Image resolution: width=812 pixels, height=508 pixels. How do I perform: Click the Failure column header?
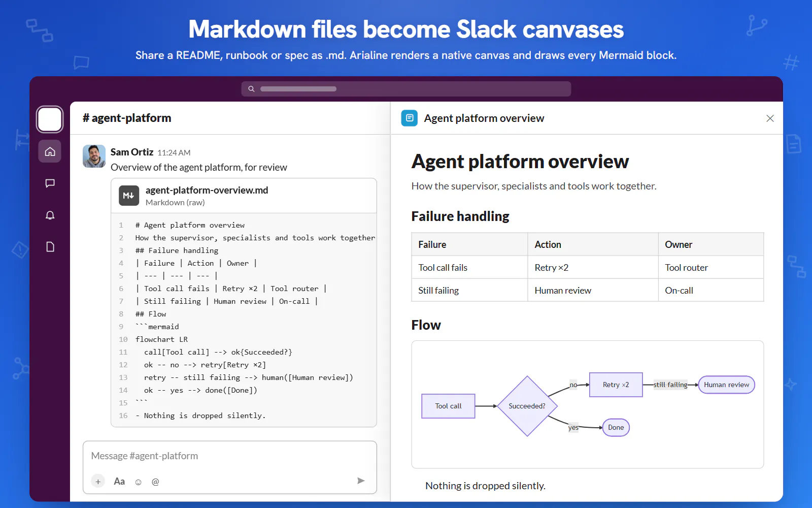point(469,244)
